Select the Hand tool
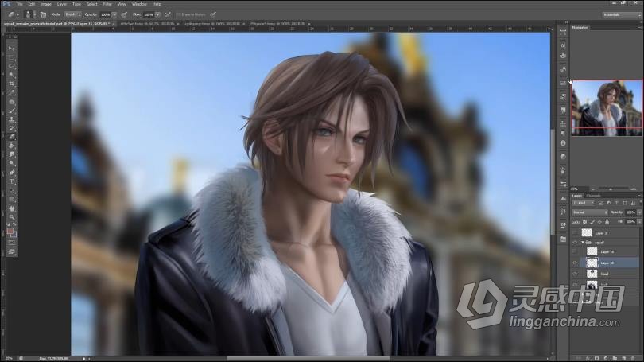The height and width of the screenshot is (362, 644). (x=11, y=208)
